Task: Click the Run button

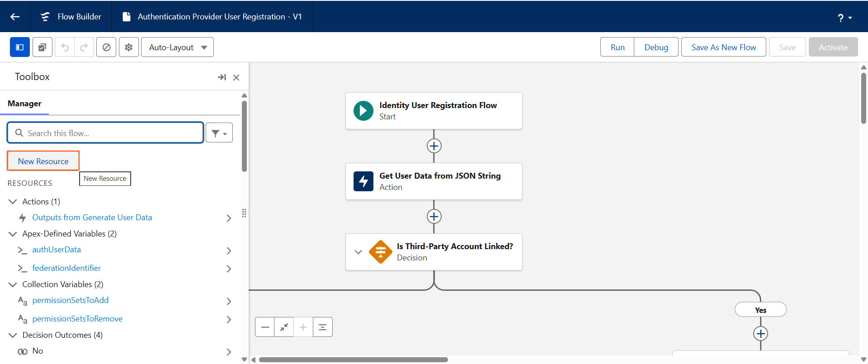Action: point(617,47)
